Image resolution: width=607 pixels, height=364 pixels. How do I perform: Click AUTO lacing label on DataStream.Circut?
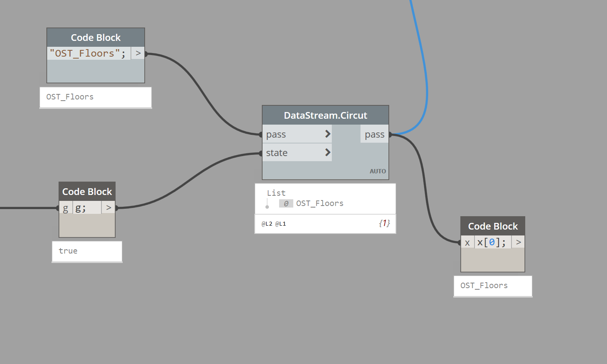point(377,171)
